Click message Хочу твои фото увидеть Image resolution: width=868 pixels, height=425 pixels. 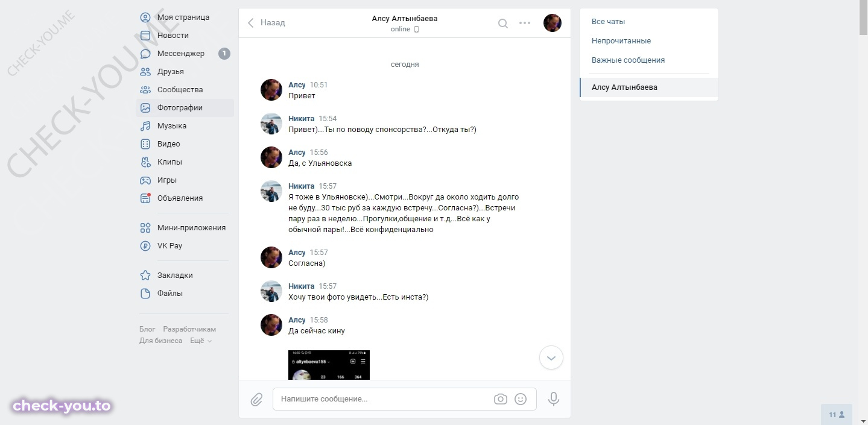pyautogui.click(x=358, y=297)
